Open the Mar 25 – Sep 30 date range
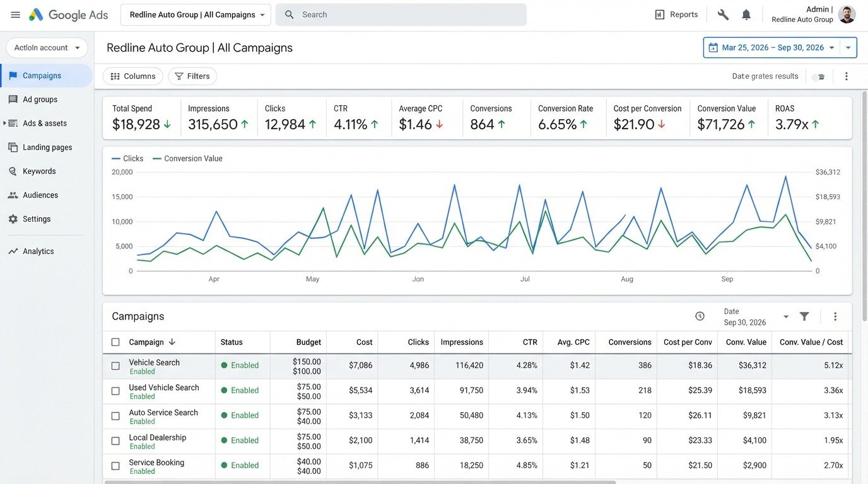The height and width of the screenshot is (484, 868). (x=772, y=48)
